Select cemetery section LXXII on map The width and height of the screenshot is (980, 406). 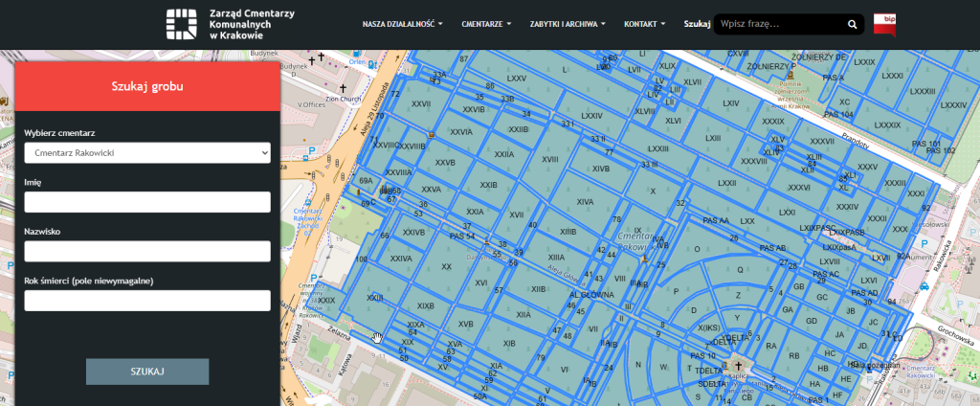pyautogui.click(x=727, y=183)
